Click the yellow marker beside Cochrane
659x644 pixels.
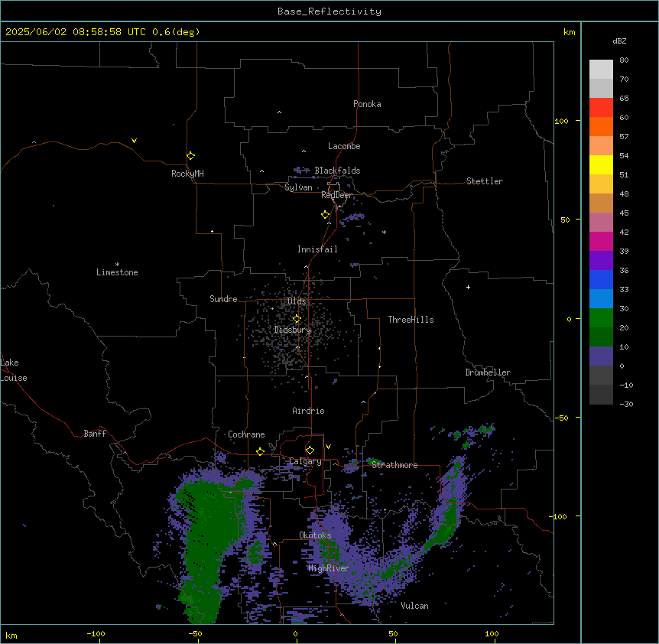pos(260,451)
